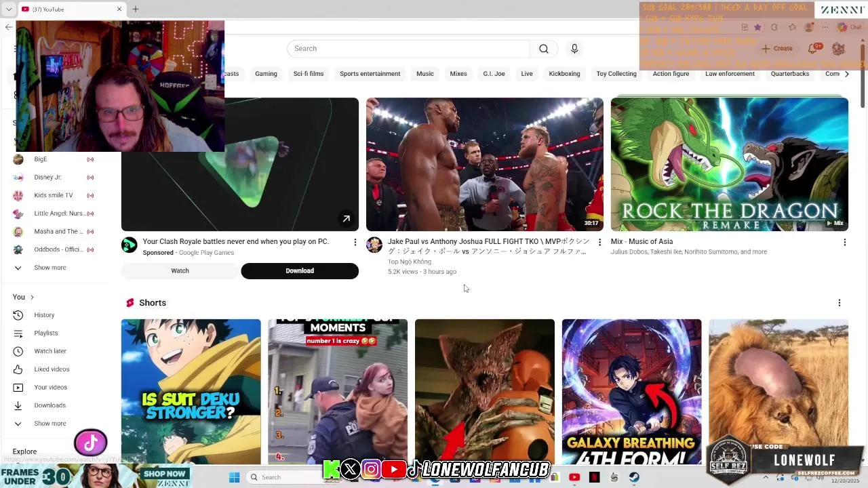The width and height of the screenshot is (868, 488).
Task: Click the Top Ngô Không channel avatar
Action: 374,245
